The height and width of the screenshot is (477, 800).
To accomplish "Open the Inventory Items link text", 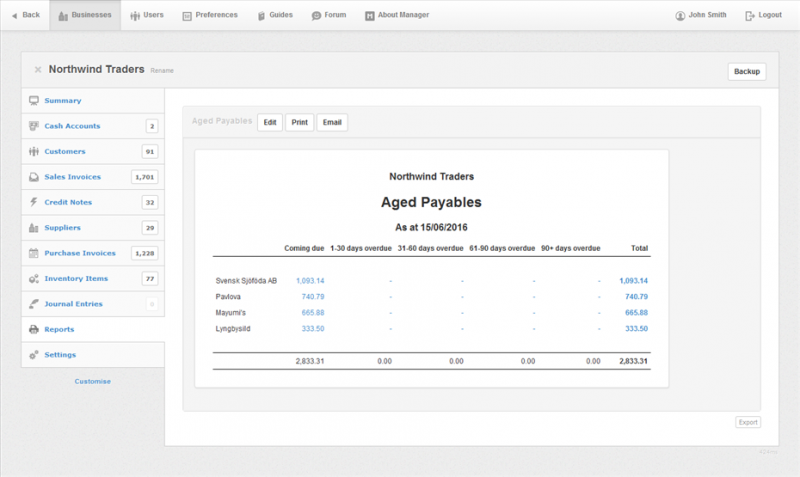I will [76, 279].
